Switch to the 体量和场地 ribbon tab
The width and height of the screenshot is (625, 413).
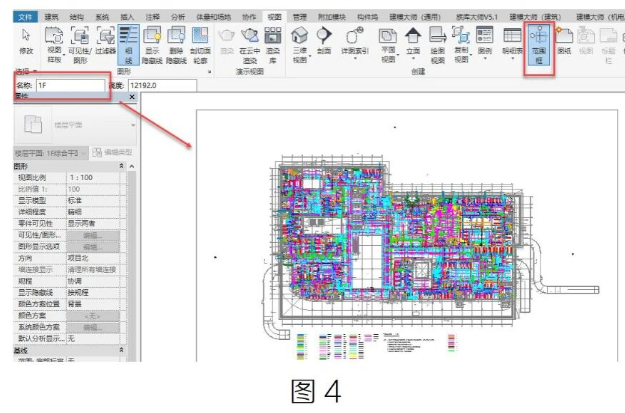(x=213, y=17)
